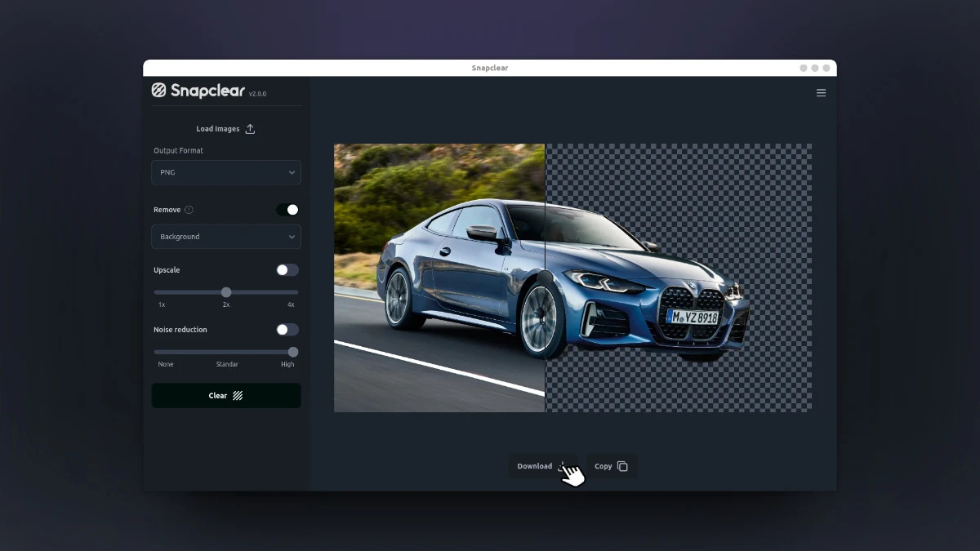Click the Upscale slider handle at 2x

point(226,292)
